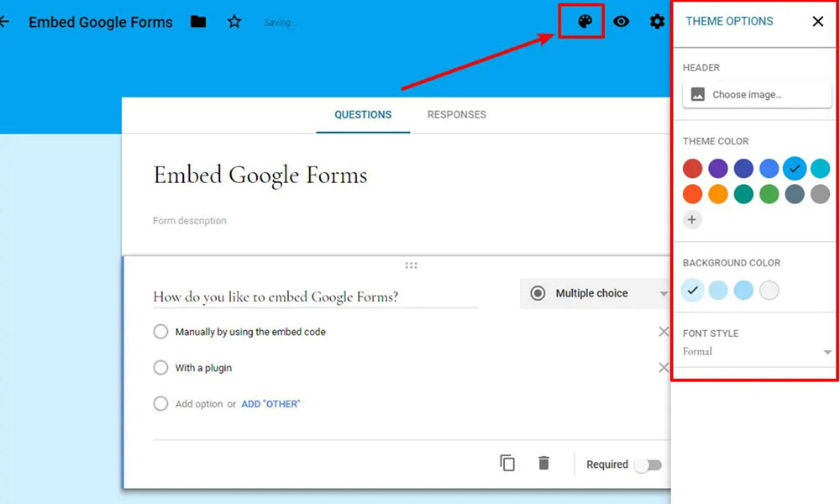The image size is (840, 504).
Task: Click the eye preview icon
Action: (621, 22)
